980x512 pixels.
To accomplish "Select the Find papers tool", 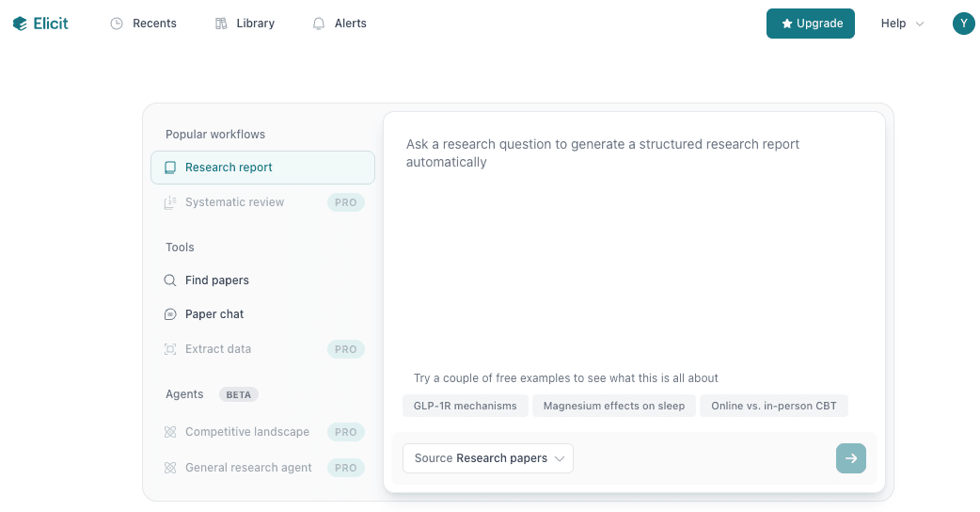I will [262, 280].
